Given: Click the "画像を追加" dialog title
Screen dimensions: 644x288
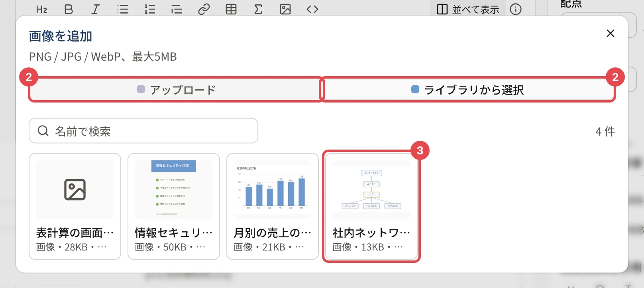Looking at the screenshot, I should [x=61, y=36].
